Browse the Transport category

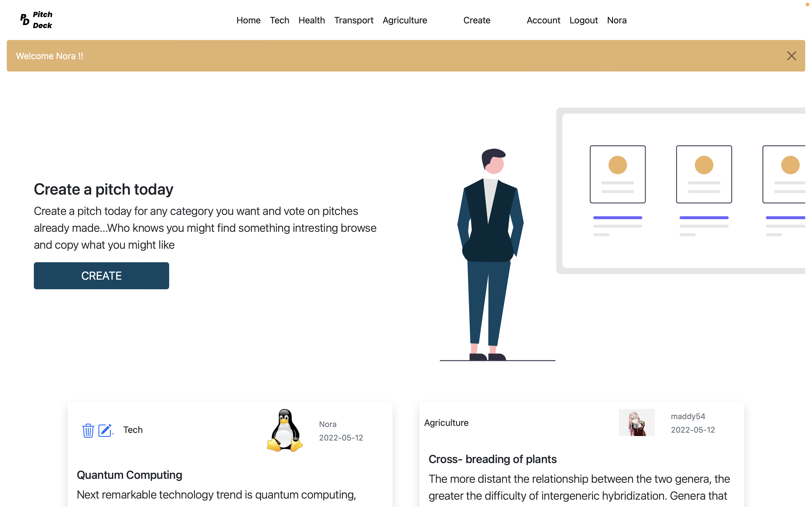(x=354, y=20)
